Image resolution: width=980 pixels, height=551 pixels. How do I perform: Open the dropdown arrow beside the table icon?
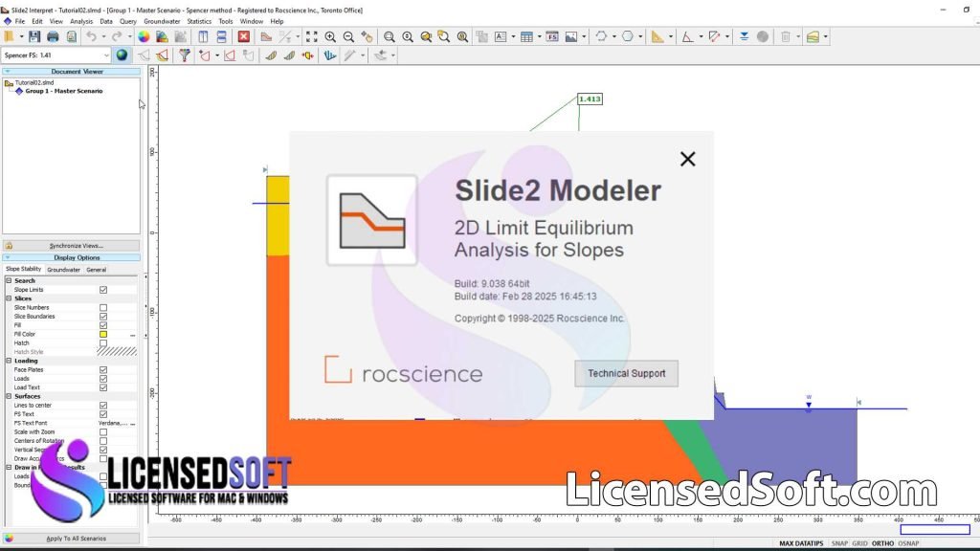pos(539,37)
